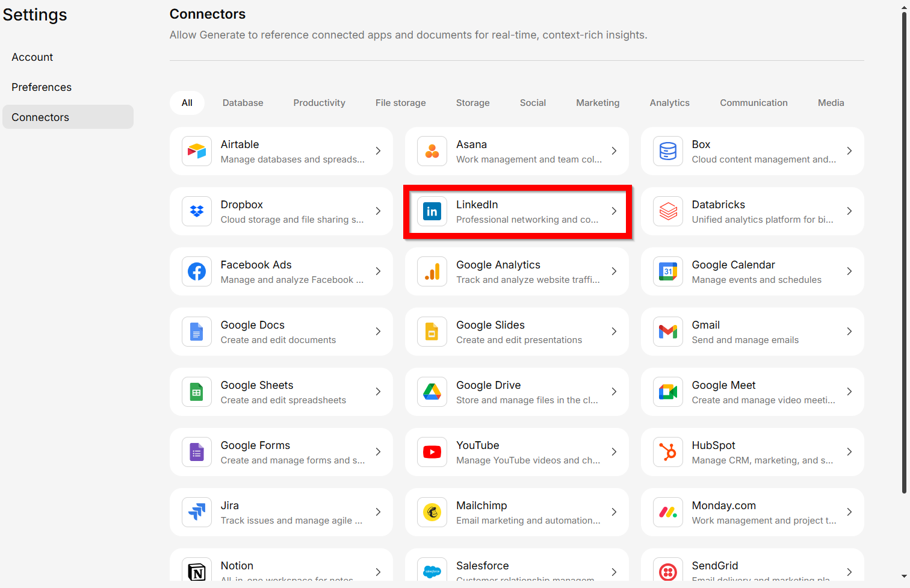Click the YouTube play icon
The image size is (910, 588).
tap(432, 452)
